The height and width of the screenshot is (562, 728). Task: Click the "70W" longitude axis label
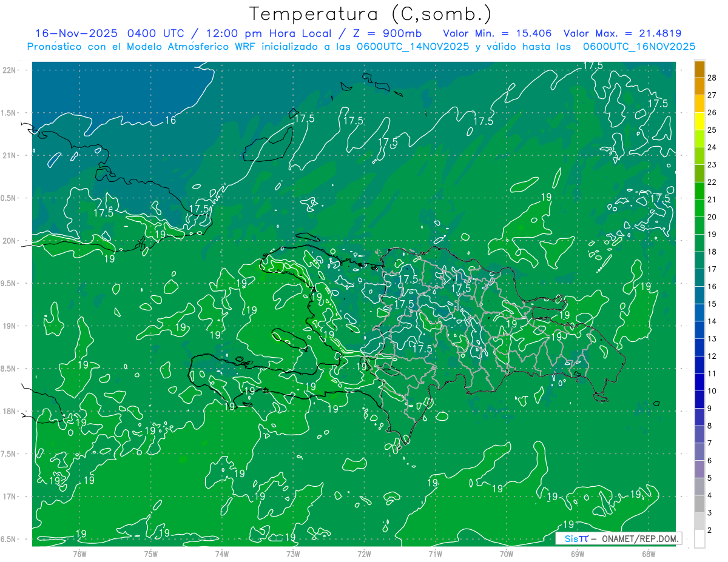click(507, 554)
